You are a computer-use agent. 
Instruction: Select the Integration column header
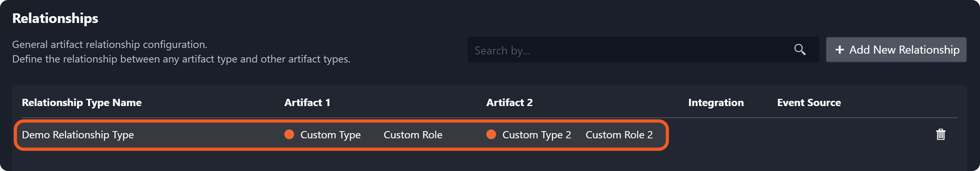pos(716,103)
